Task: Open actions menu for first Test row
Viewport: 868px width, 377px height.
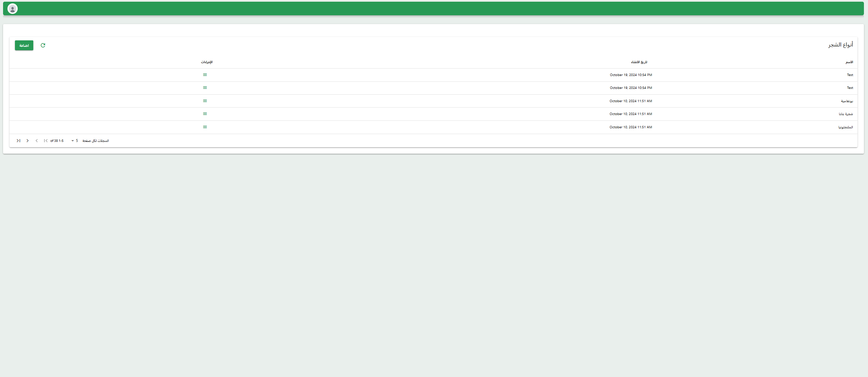Action: point(205,75)
